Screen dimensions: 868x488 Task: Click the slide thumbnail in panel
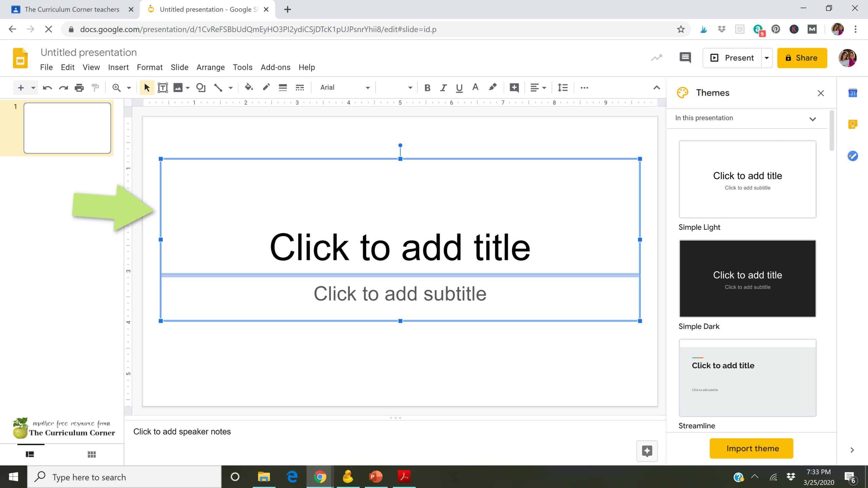(67, 127)
